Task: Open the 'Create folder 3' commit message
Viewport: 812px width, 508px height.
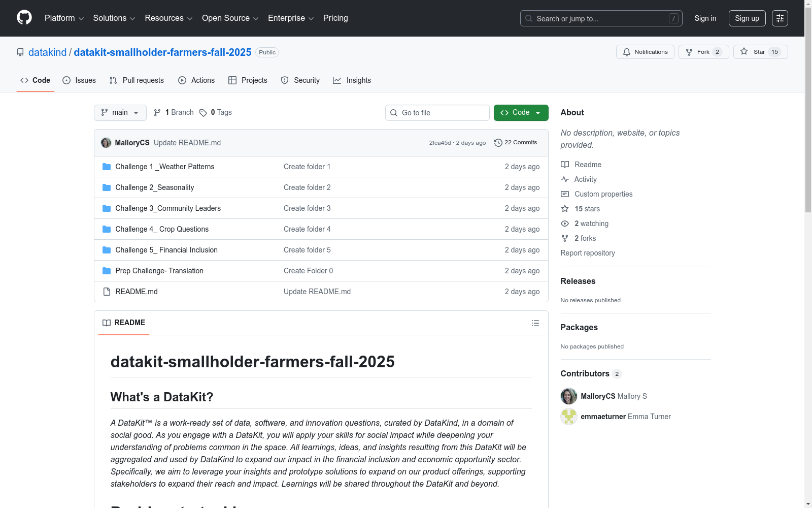Action: (307, 208)
